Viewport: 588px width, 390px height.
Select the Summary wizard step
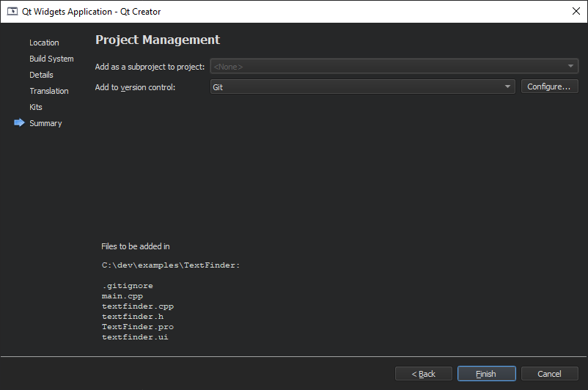(x=45, y=123)
